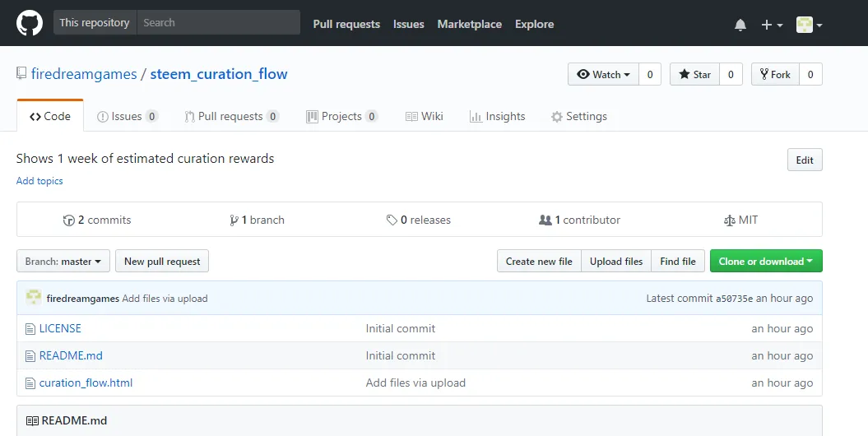Viewport: 868px width, 436px height.
Task: Select the Code tab
Action: pyautogui.click(x=50, y=116)
